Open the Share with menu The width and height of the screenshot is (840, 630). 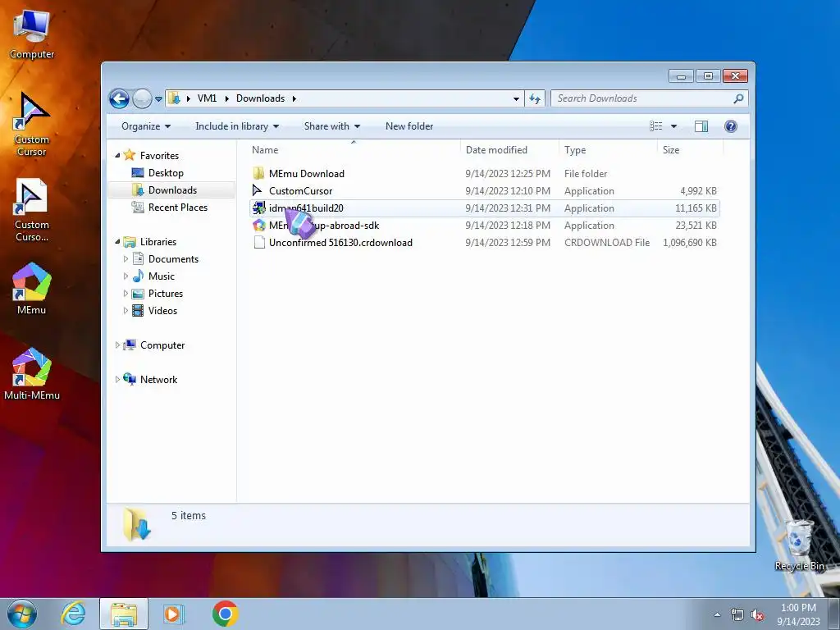click(x=331, y=126)
